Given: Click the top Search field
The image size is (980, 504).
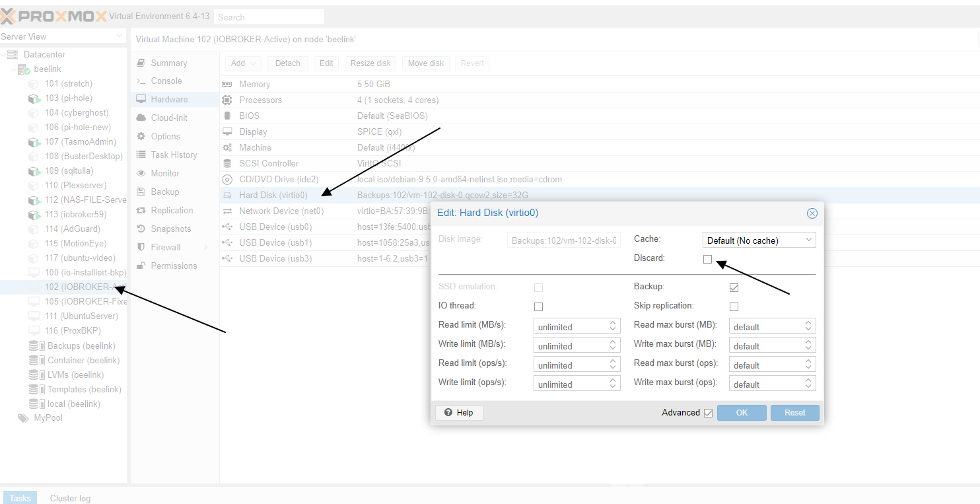Looking at the screenshot, I should tap(269, 17).
